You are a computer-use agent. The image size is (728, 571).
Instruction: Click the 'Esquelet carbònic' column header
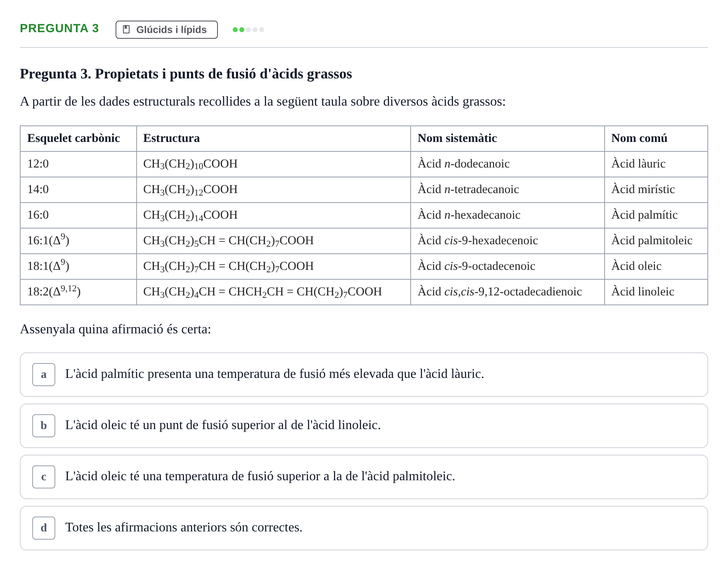(78, 139)
